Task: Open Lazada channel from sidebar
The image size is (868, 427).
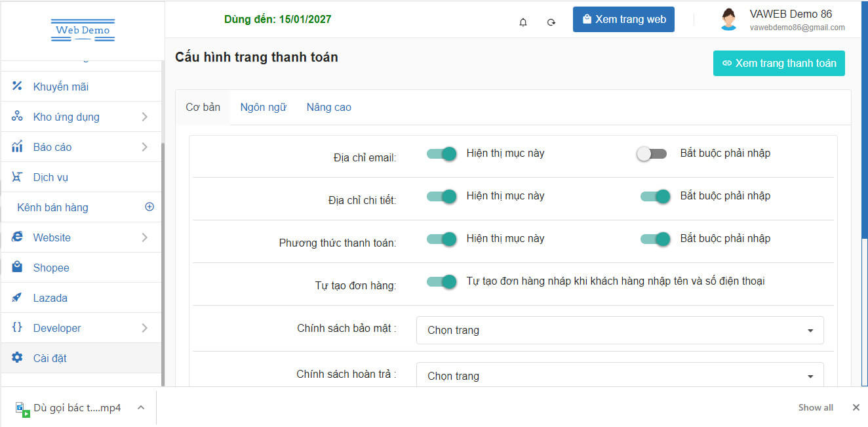Action: pos(50,298)
